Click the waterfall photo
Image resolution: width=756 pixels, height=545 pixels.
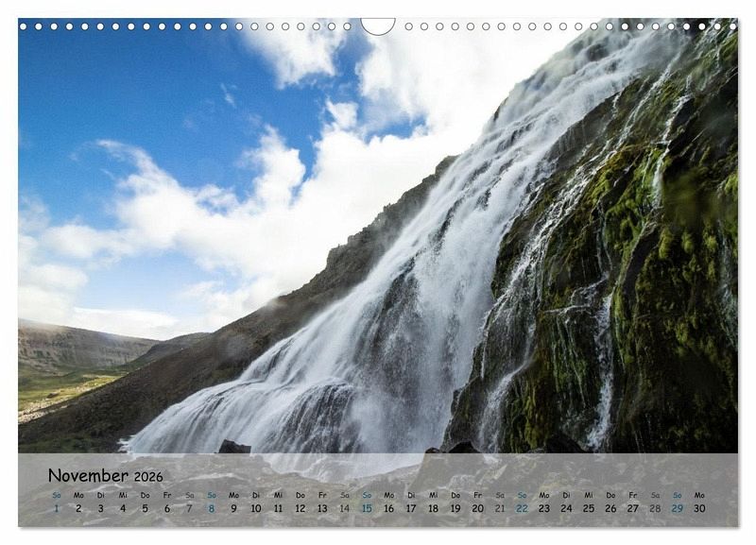(378, 236)
